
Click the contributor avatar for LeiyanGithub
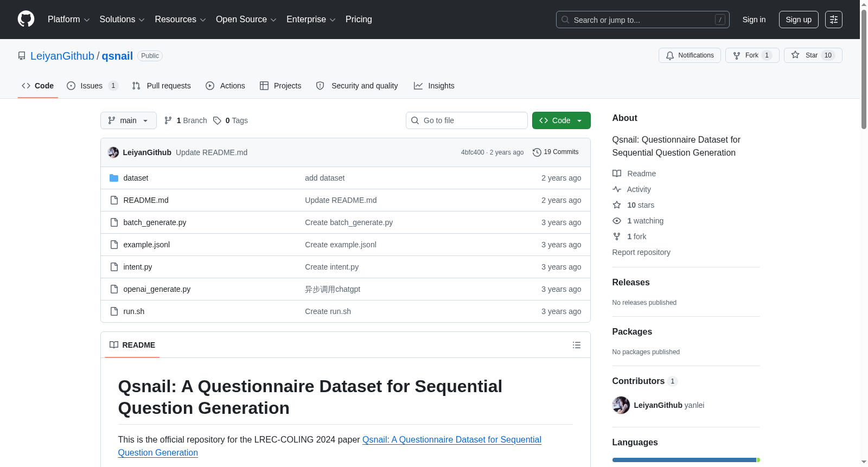point(621,405)
